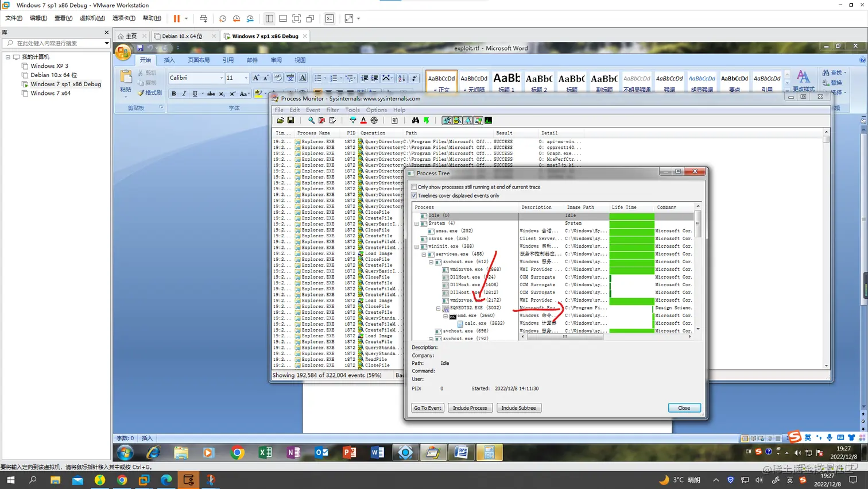This screenshot has height=489, width=868.
Task: Click the Find binoculars icon
Action: pyautogui.click(x=416, y=121)
